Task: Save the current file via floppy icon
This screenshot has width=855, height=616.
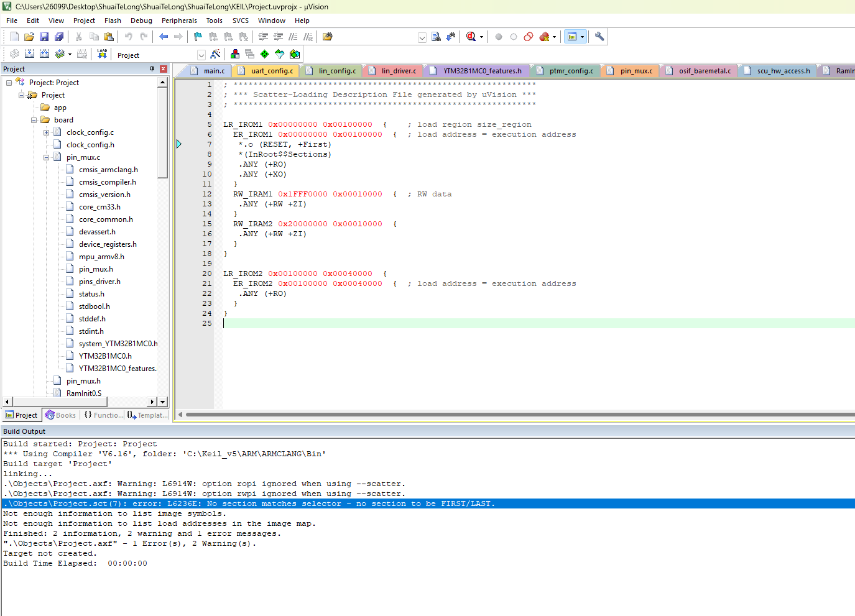Action: point(44,37)
